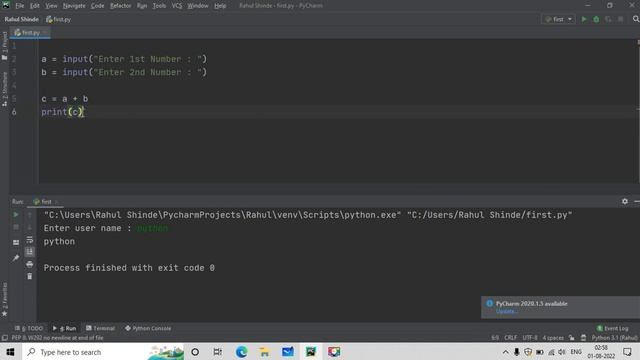
Task: Click Windows Start button
Action: (10, 352)
